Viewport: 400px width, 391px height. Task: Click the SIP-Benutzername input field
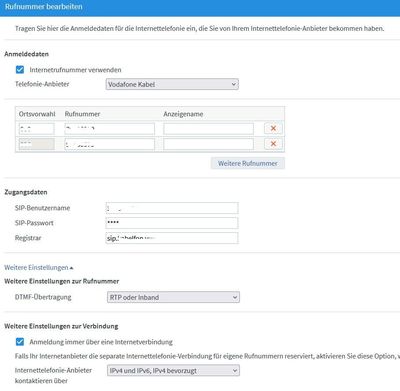pos(172,208)
